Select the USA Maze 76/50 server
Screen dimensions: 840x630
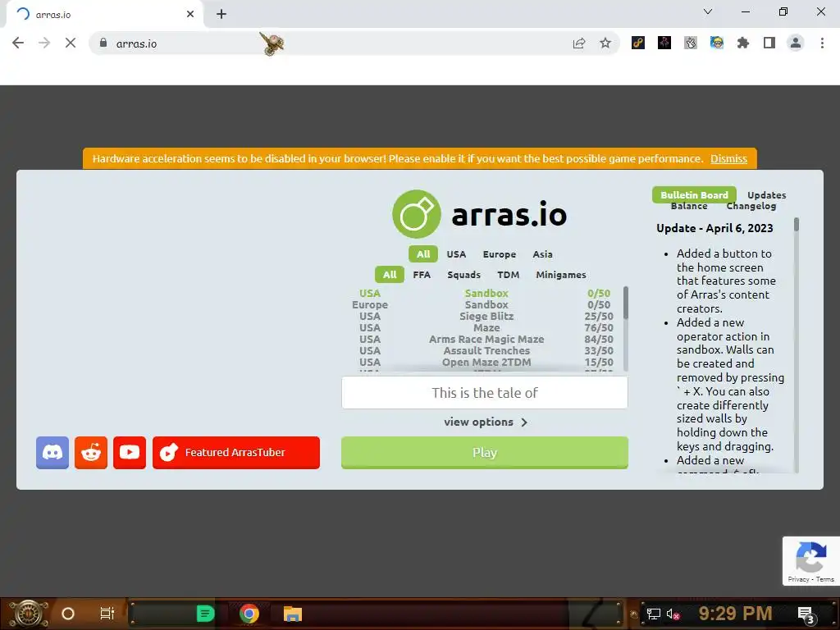click(x=485, y=327)
